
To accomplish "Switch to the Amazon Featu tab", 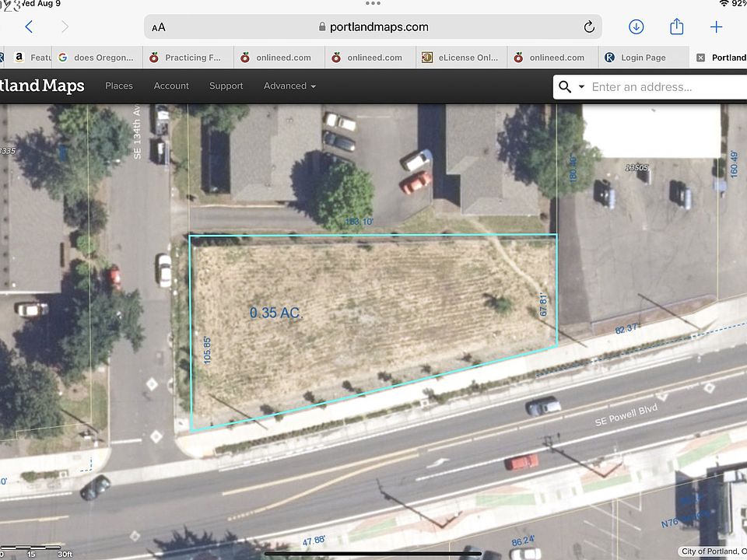I will pyautogui.click(x=29, y=58).
